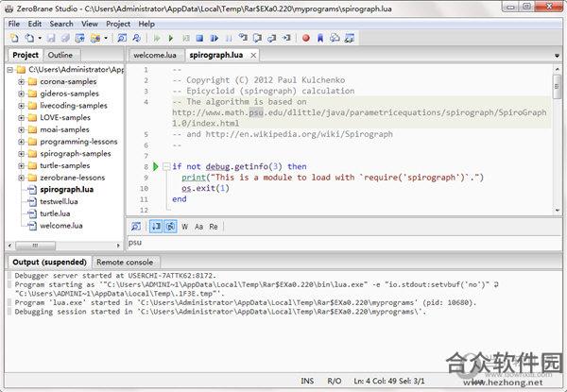Close the spirograph.lua tab
Screen dimensions: 567x392
pyautogui.click(x=253, y=56)
